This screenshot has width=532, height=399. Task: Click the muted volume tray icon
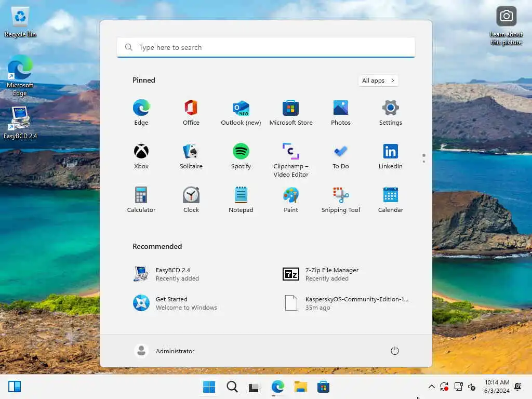click(472, 387)
